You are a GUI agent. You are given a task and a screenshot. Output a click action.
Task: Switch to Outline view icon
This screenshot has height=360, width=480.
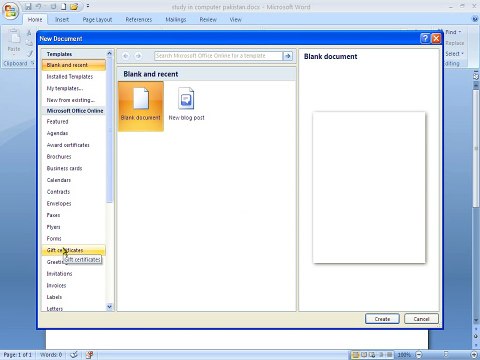tap(381, 355)
